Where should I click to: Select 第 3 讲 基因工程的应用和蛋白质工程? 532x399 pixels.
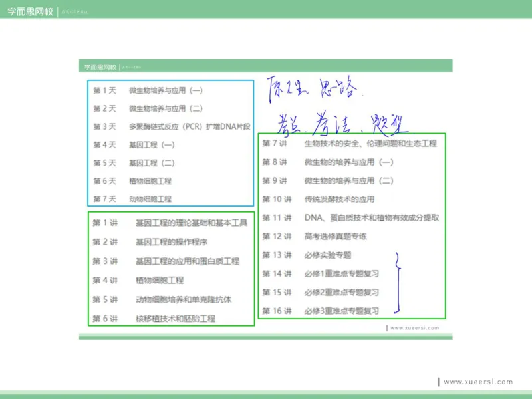point(166,261)
